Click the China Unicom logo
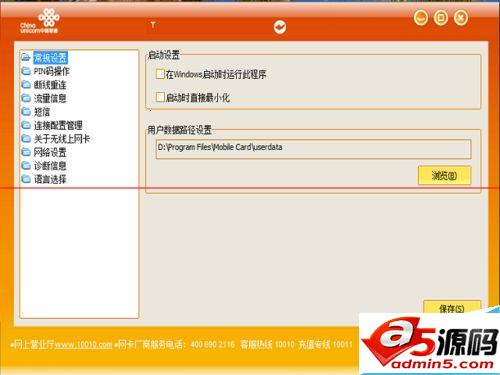This screenshot has height=375, width=500. tap(40, 21)
